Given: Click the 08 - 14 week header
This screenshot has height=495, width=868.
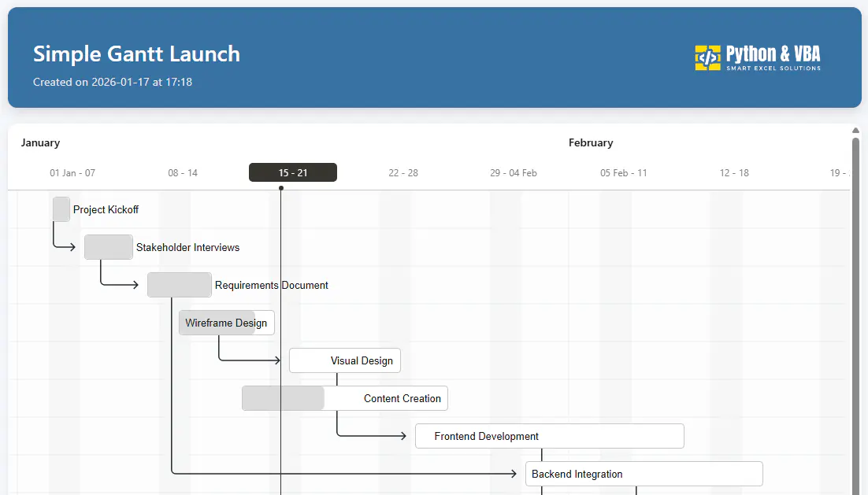Looking at the screenshot, I should [x=183, y=172].
